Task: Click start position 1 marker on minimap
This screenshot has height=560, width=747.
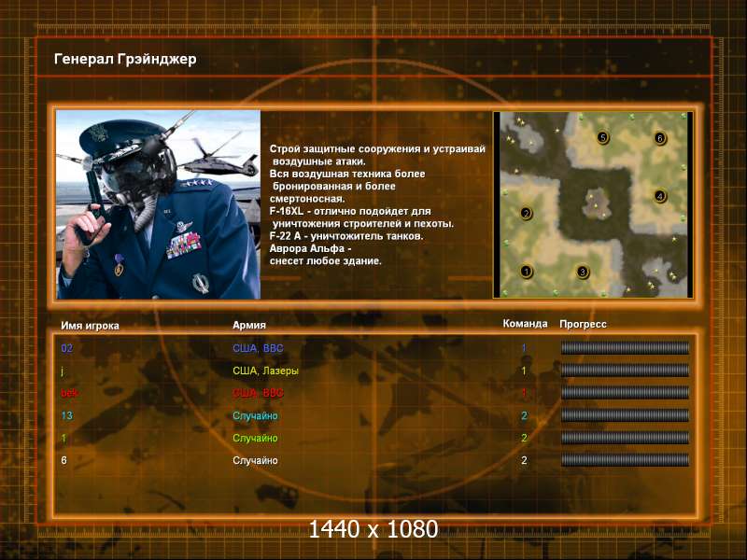Action: (526, 272)
